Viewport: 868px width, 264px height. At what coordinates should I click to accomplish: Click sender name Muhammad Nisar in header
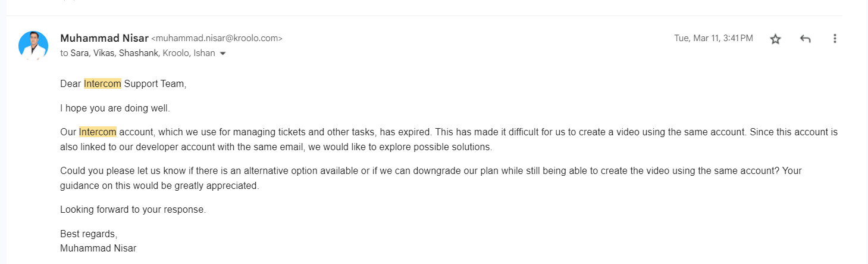(104, 38)
